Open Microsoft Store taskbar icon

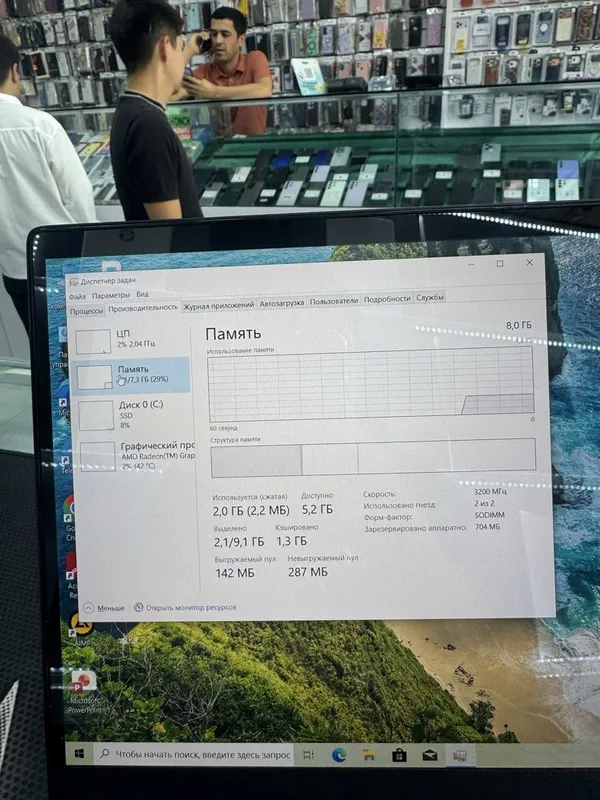pos(399,755)
